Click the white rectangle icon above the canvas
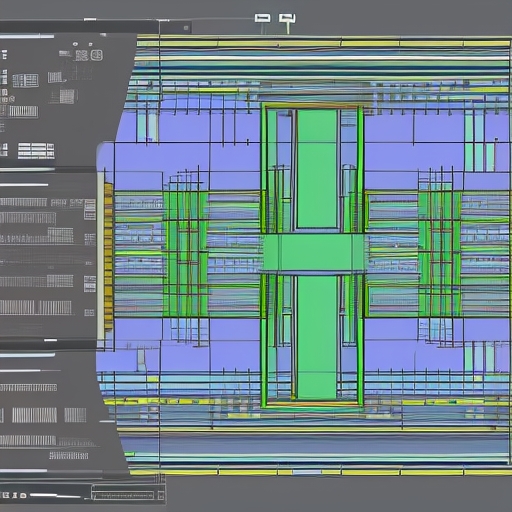Screen dimensions: 512x512 [x=262, y=18]
